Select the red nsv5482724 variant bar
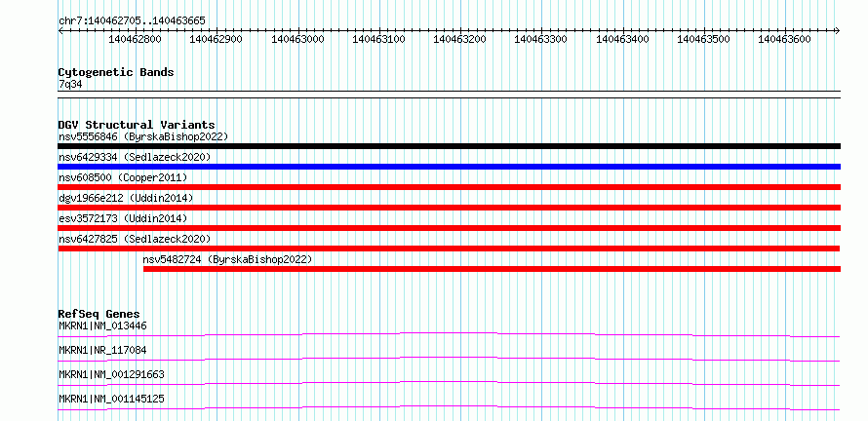Screen dimensions: 868x421 coord(493,269)
